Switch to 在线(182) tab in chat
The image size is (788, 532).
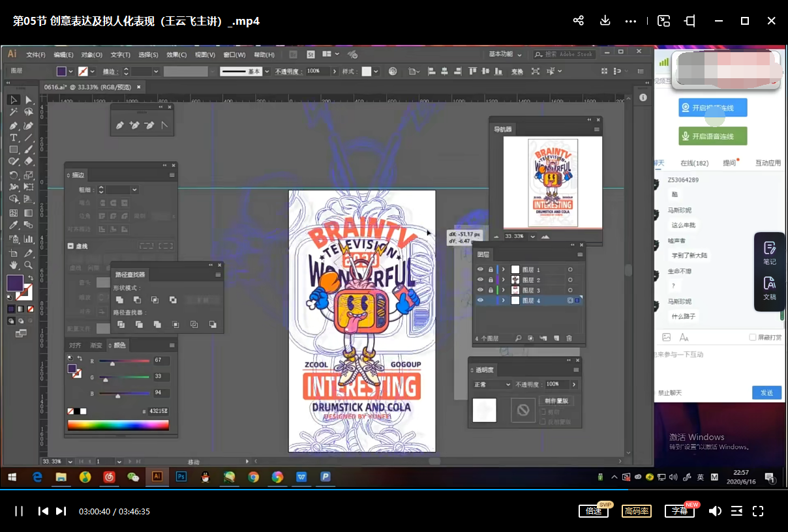(695, 163)
